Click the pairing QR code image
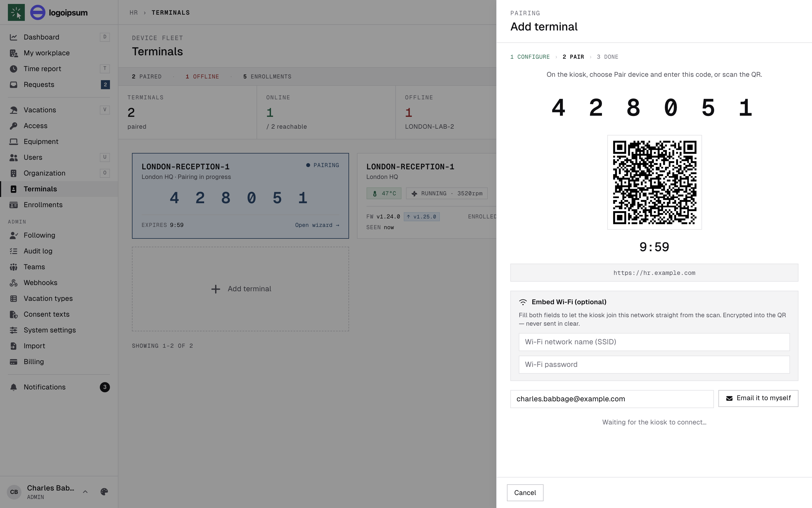812x508 pixels. 654,182
